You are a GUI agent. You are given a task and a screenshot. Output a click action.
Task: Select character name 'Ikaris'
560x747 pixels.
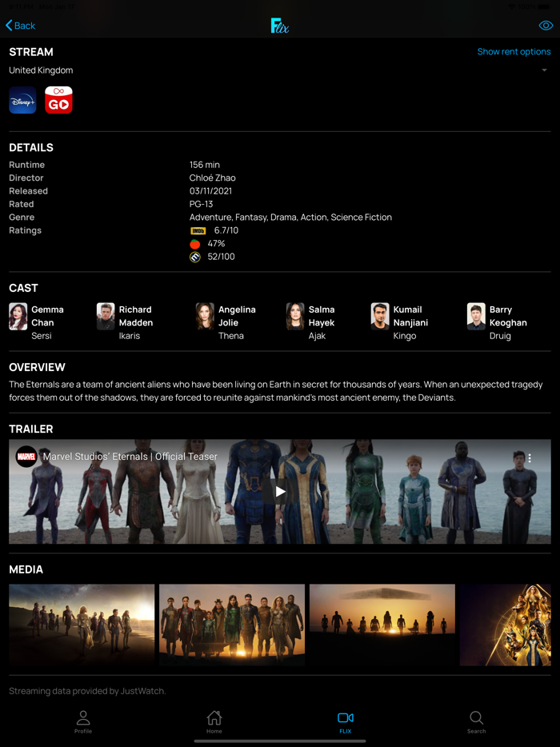coord(129,336)
